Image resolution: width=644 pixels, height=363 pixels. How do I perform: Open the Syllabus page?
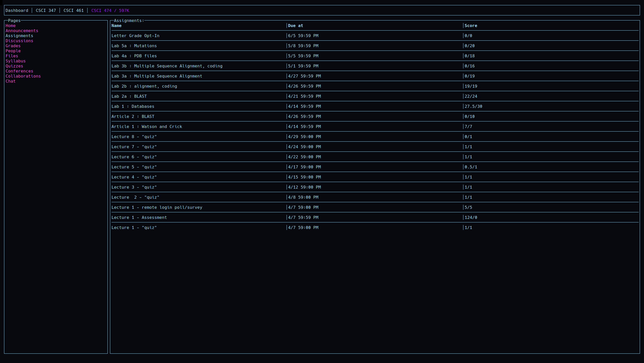15,61
